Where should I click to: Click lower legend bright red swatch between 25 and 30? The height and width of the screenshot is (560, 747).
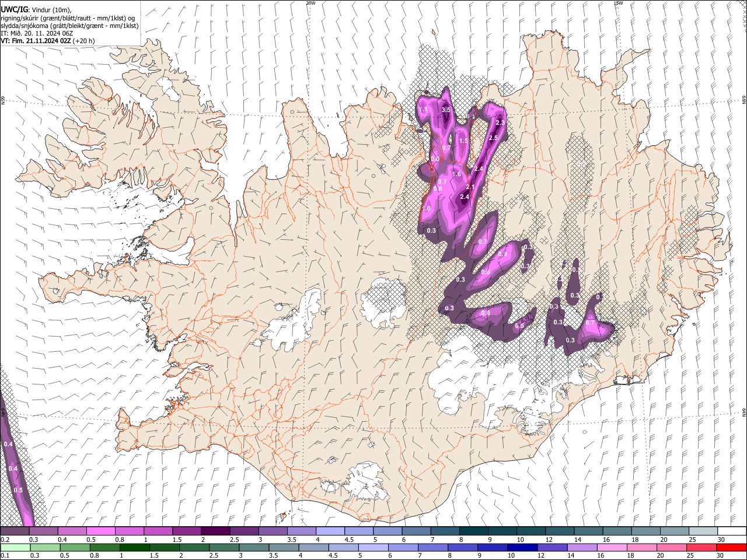(731, 547)
